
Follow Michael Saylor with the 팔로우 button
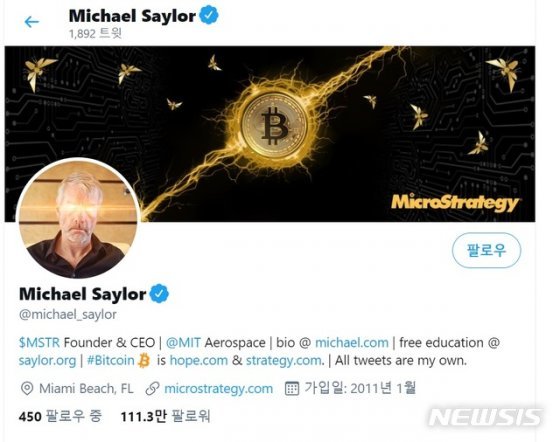tap(486, 250)
